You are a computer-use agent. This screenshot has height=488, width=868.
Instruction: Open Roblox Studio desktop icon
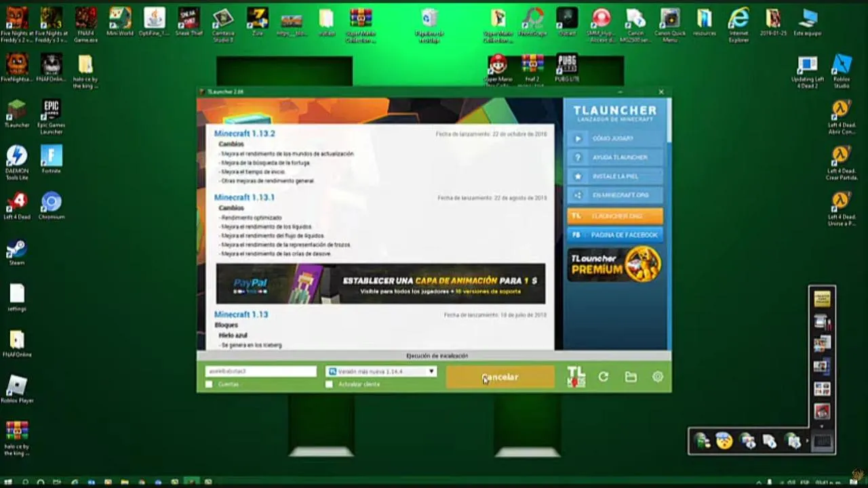[842, 65]
